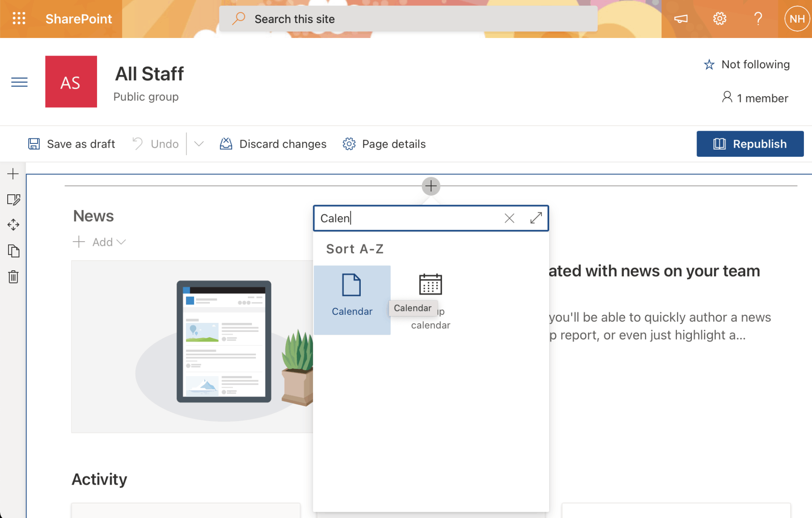Open the app launcher waffle menu
Viewport: 812px width, 518px height.
pos(19,19)
